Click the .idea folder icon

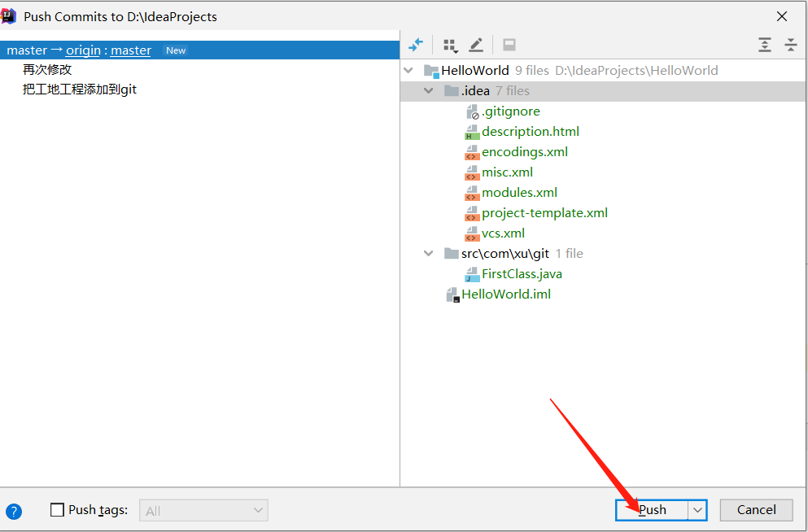point(452,91)
